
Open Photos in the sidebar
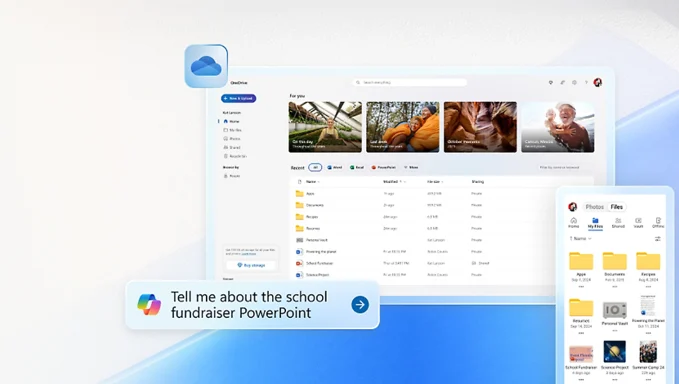pos(232,139)
